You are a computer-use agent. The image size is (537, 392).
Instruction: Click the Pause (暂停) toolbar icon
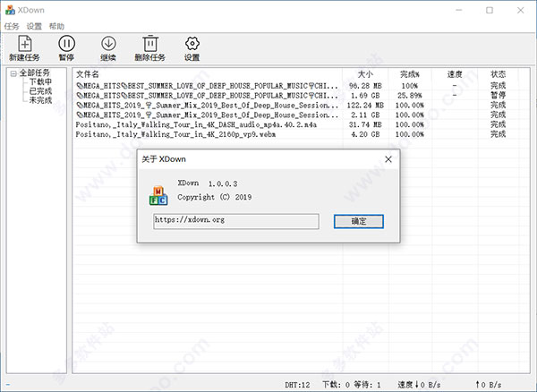66,44
